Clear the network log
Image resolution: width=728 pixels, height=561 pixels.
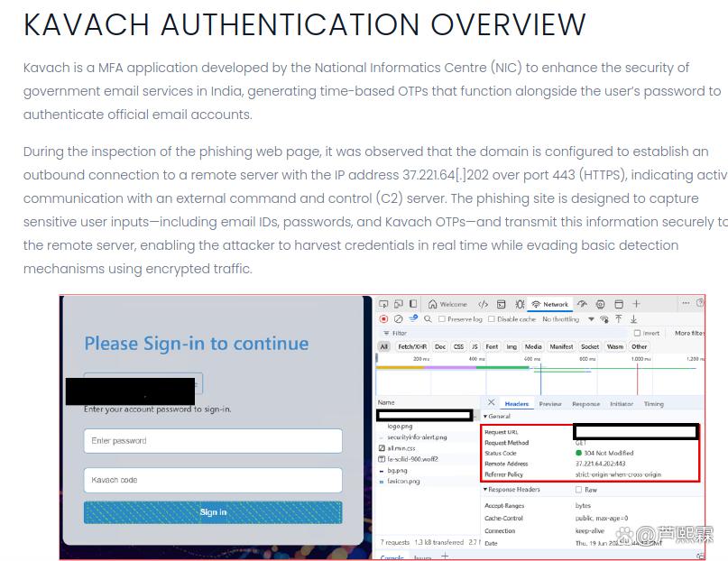pos(399,318)
